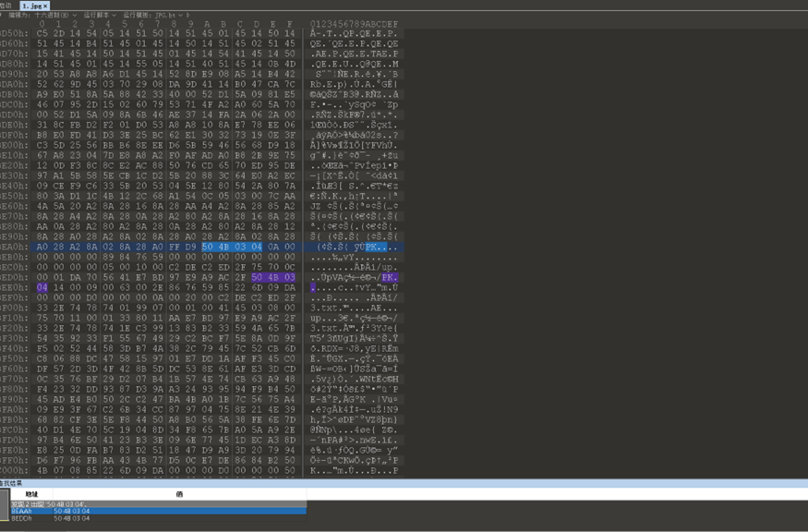Click hex column header 0
The height and width of the screenshot is (532, 808).
[42, 21]
